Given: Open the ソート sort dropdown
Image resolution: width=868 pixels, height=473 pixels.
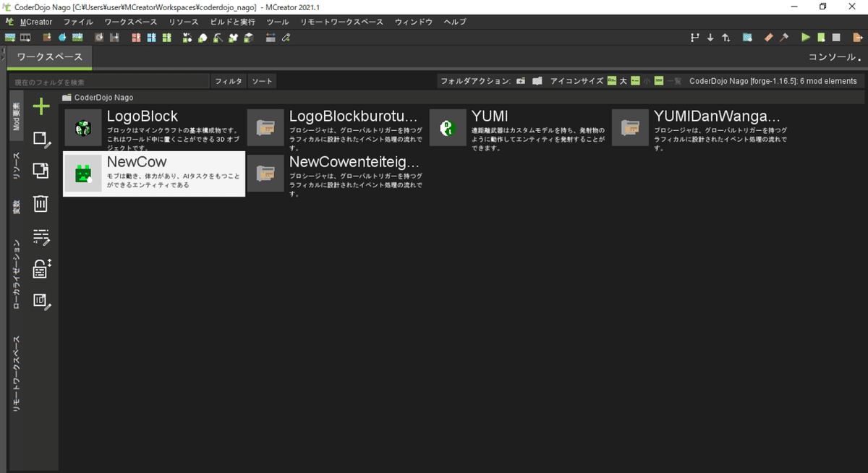Looking at the screenshot, I should [262, 81].
